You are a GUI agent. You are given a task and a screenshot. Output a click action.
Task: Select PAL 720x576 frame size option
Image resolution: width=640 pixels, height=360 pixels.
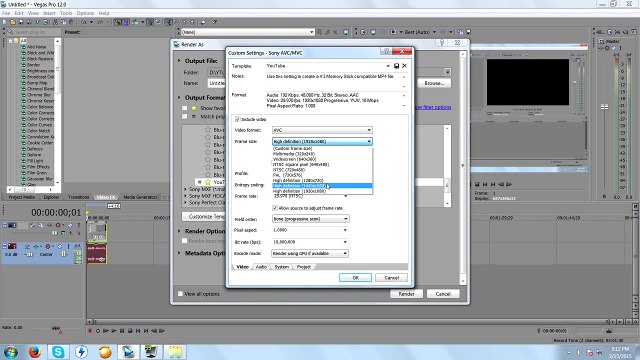[x=322, y=175]
